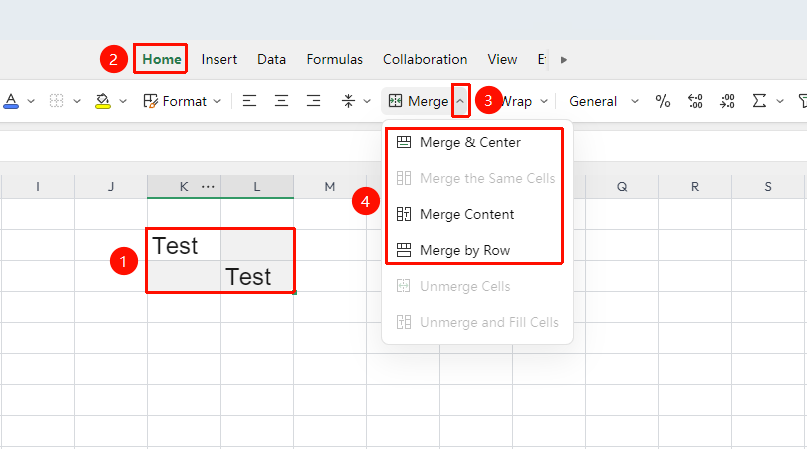
Task: Click Unmerge and Fill Cells option
Action: 477,322
